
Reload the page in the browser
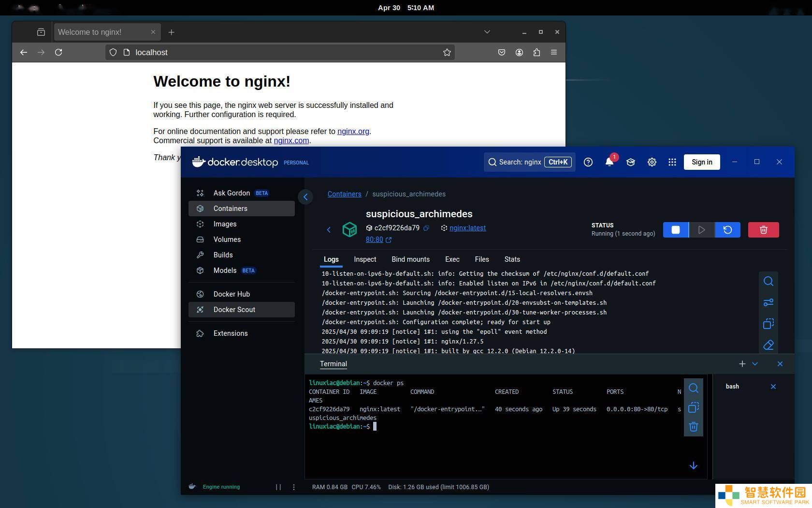coord(58,52)
